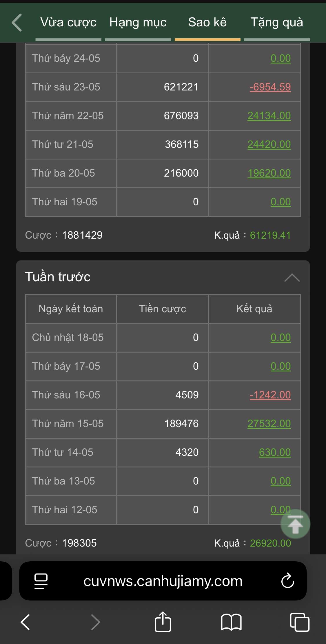Open the 27532.00 result for 15-05
The height and width of the screenshot is (644, 326).
click(x=269, y=424)
